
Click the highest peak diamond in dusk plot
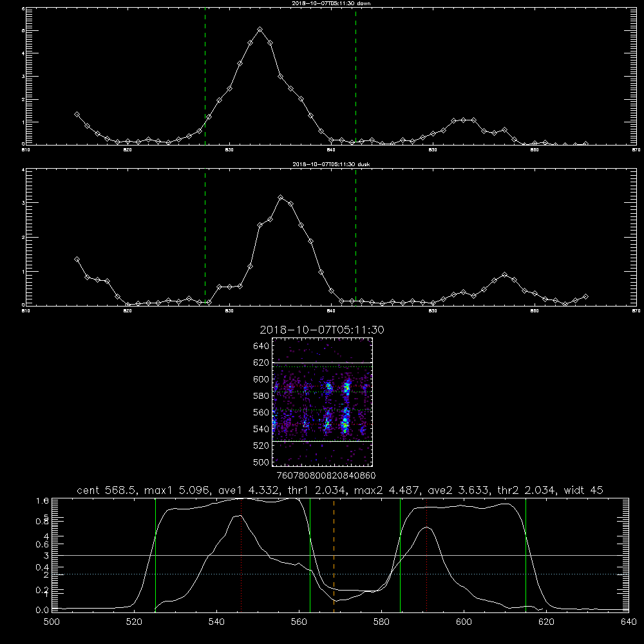(281, 198)
